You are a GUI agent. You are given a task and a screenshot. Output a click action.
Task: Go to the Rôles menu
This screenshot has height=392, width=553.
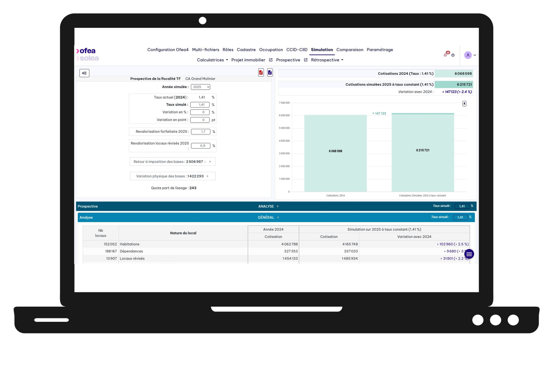228,50
